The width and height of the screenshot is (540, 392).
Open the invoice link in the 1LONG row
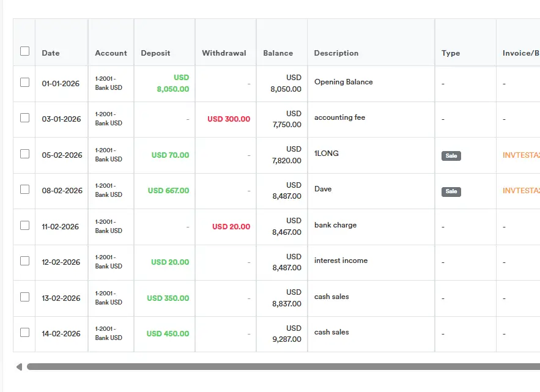pyautogui.click(x=520, y=155)
